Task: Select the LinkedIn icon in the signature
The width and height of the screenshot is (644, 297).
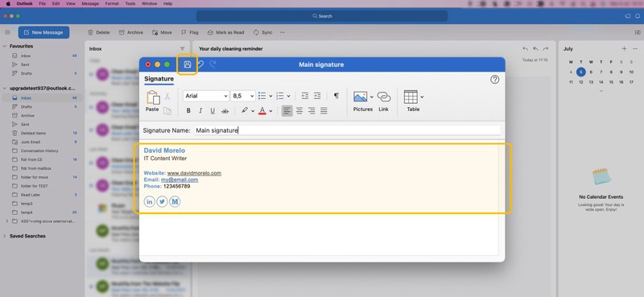Action: point(150,201)
